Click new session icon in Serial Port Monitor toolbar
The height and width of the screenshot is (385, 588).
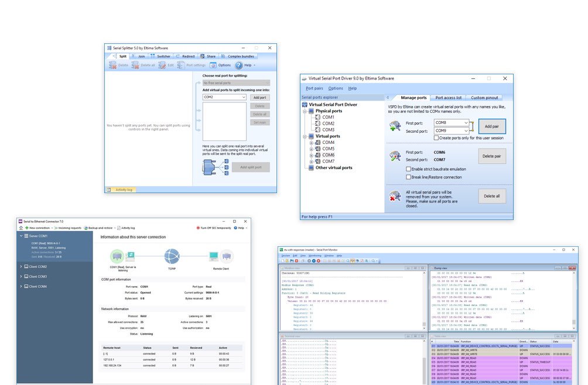pyautogui.click(x=283, y=260)
